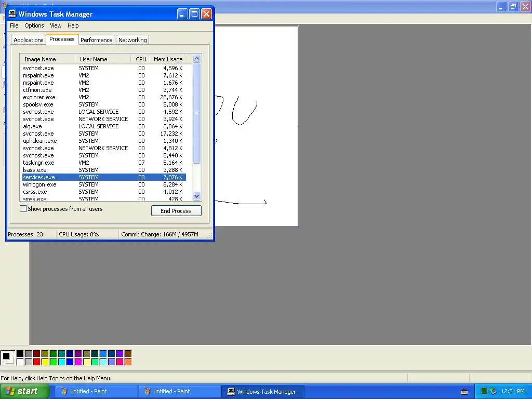Pick the olive color swatch
Viewport: 532px width, 399px height.
45,354
